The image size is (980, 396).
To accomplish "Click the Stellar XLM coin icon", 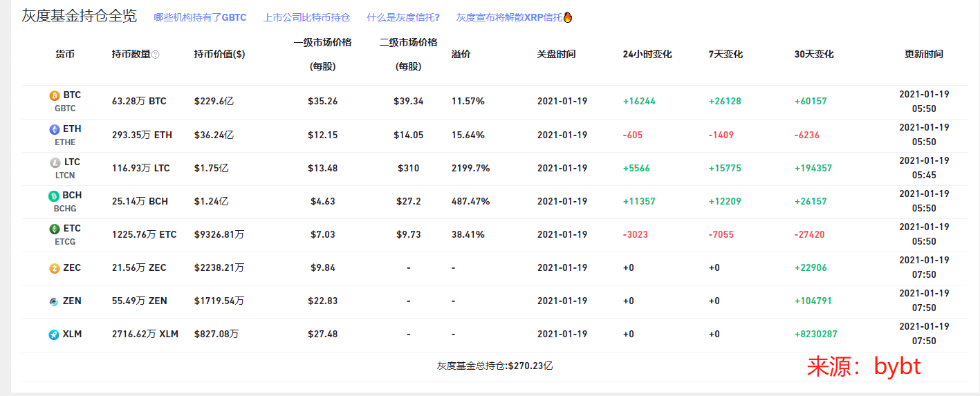I will click(54, 334).
